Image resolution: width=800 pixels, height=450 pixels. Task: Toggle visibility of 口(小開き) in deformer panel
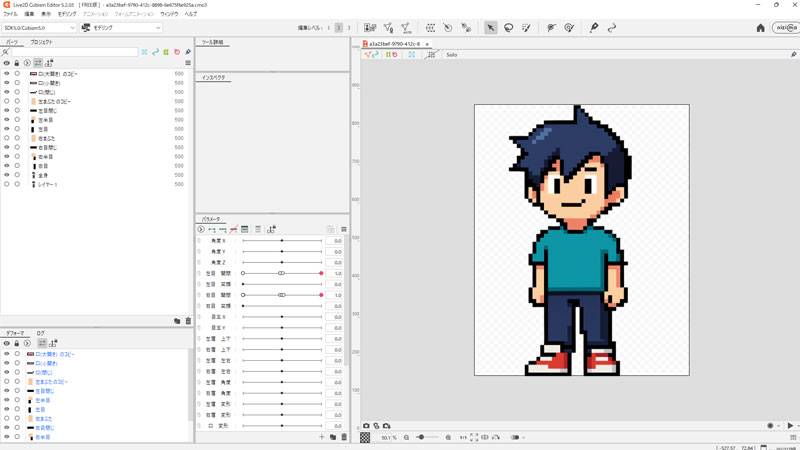[7, 363]
